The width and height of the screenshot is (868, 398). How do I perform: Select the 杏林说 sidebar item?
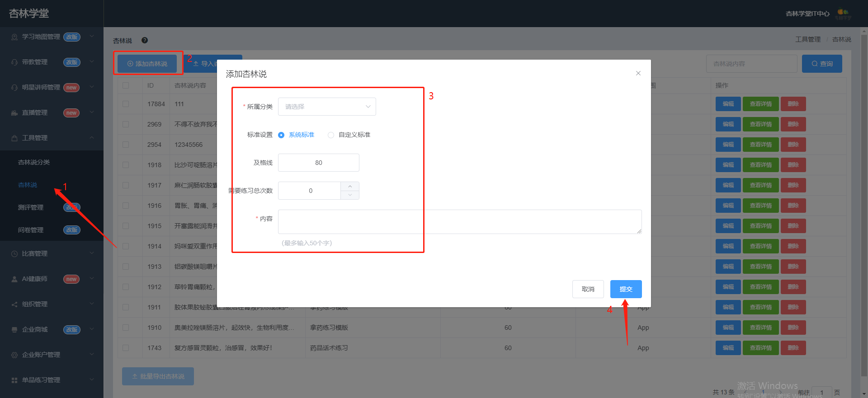coord(28,185)
